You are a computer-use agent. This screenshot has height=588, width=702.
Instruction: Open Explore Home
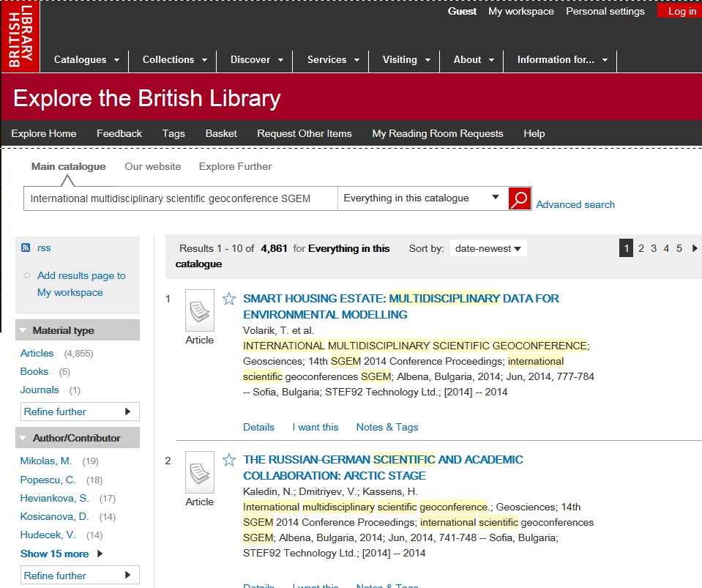pyautogui.click(x=44, y=133)
